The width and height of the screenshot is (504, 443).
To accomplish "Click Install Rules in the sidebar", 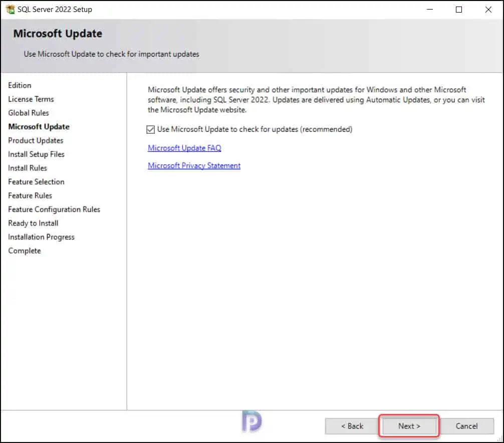I will tap(28, 168).
